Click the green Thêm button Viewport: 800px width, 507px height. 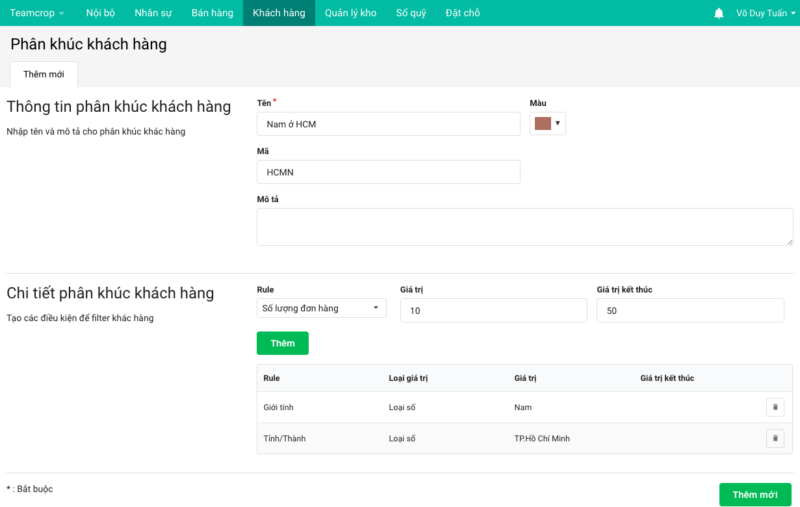[283, 343]
